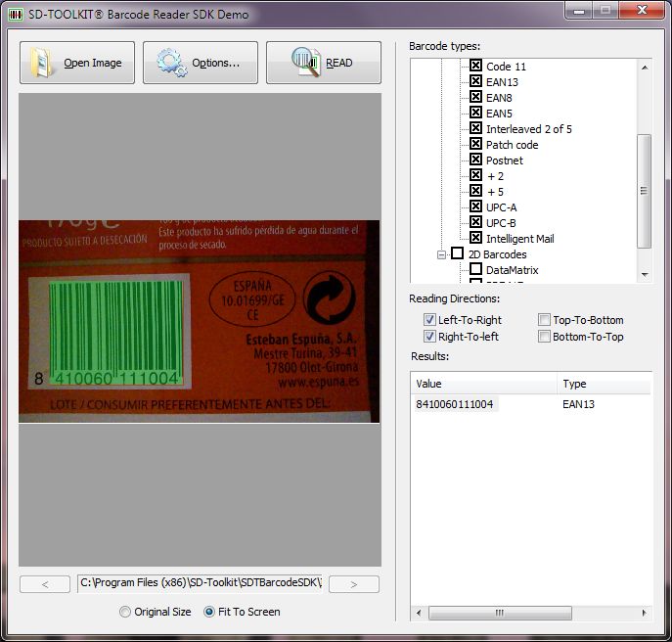
Task: Uncheck the Interleaved 2 of 5 type
Action: pyautogui.click(x=476, y=129)
